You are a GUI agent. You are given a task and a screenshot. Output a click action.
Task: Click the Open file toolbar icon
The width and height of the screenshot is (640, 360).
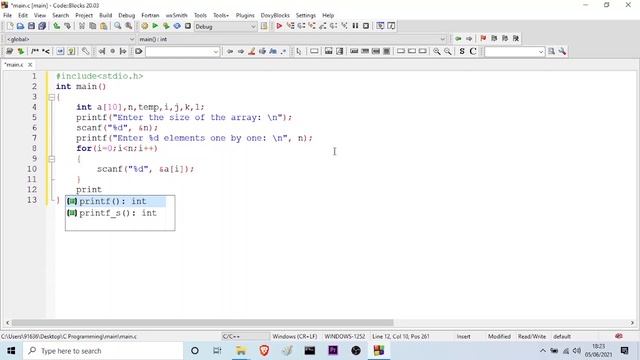[x=20, y=26]
